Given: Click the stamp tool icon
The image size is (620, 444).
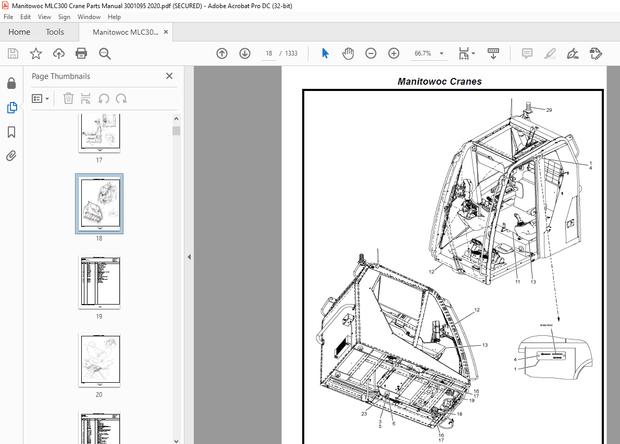Looking at the screenshot, I should pyautogui.click(x=595, y=53).
